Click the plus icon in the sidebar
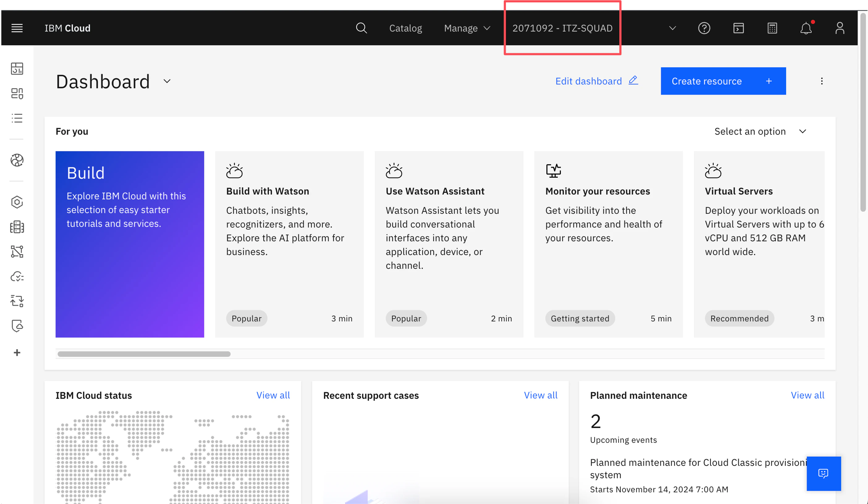Image resolution: width=868 pixels, height=504 pixels. (x=17, y=352)
